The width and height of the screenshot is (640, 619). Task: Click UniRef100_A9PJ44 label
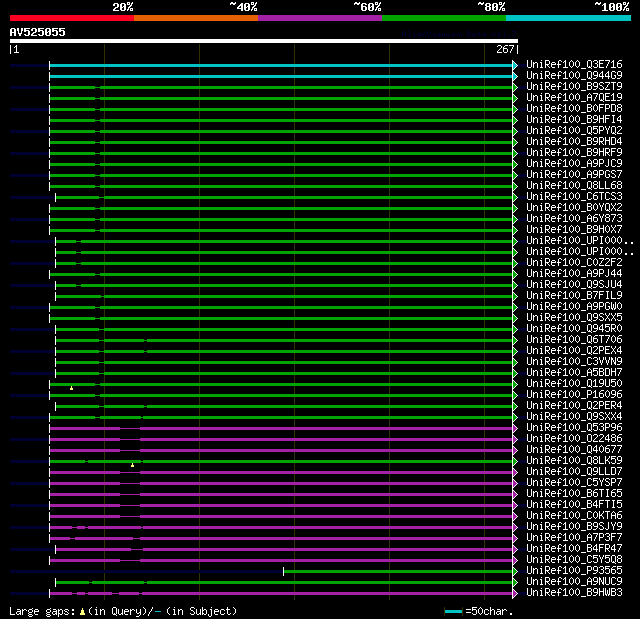(x=574, y=273)
